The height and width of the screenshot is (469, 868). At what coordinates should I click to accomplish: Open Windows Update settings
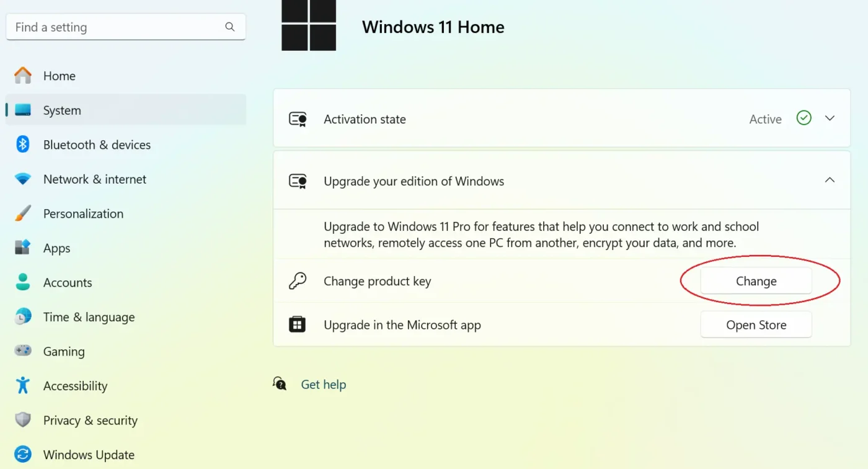pyautogui.click(x=126, y=455)
